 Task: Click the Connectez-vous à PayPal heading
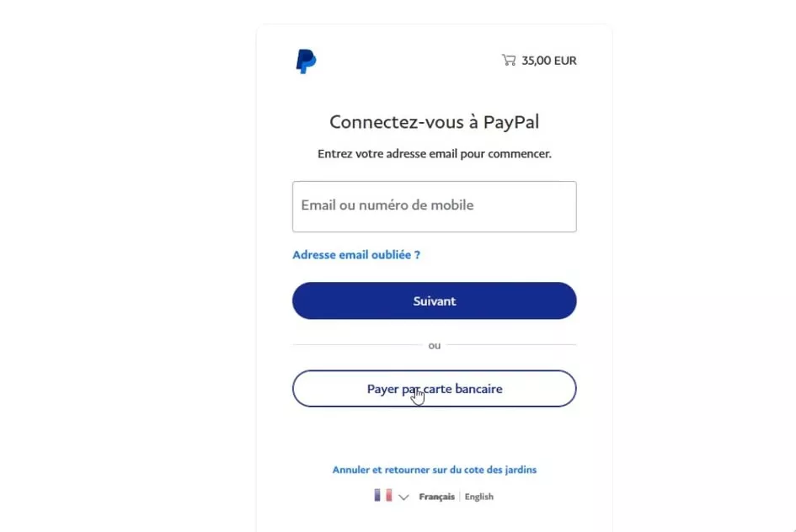click(435, 122)
